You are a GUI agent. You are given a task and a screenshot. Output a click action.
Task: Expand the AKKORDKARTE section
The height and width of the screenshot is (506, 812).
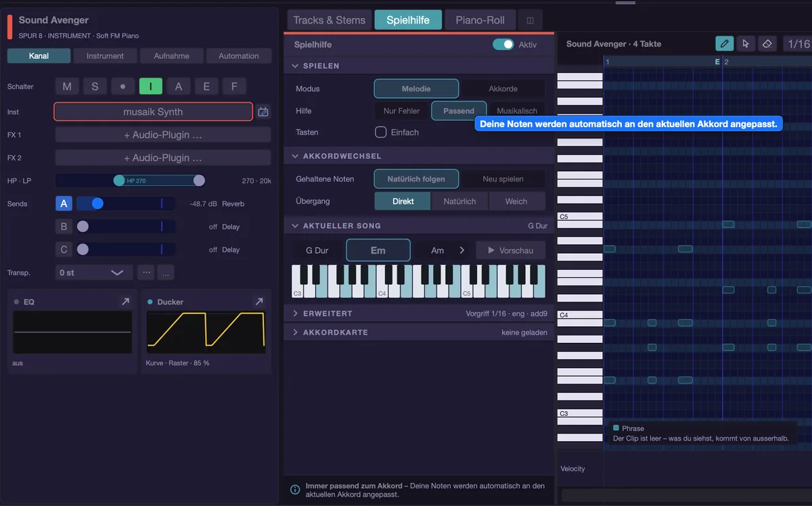click(x=295, y=333)
